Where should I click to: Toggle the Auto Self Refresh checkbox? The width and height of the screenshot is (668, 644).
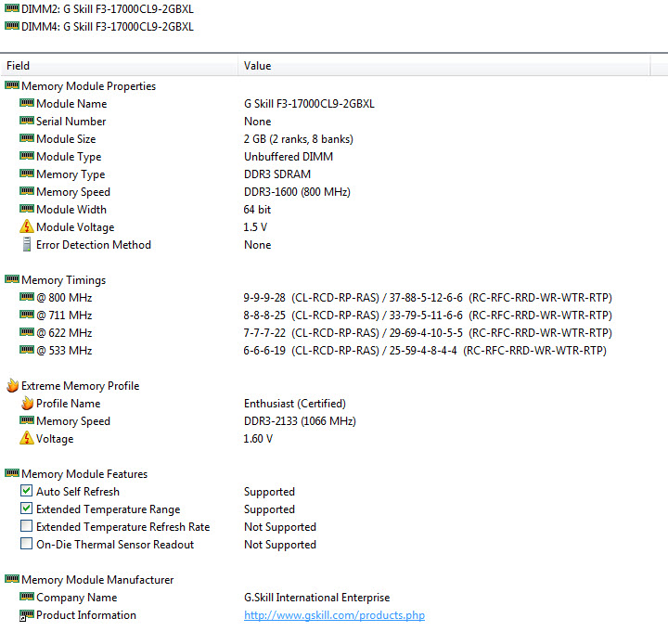coord(26,491)
